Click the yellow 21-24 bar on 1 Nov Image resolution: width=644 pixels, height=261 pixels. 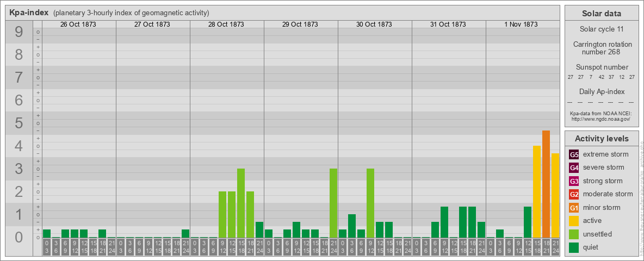coord(555,196)
